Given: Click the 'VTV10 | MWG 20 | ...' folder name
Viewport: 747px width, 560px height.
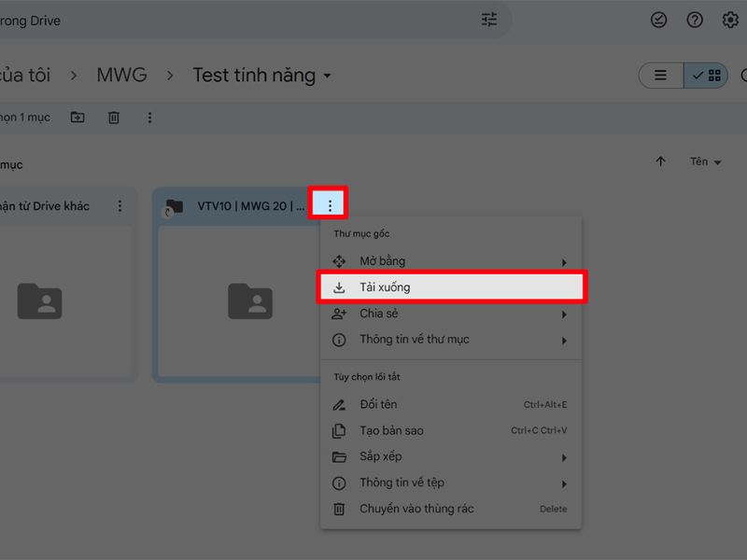Looking at the screenshot, I should [x=250, y=206].
